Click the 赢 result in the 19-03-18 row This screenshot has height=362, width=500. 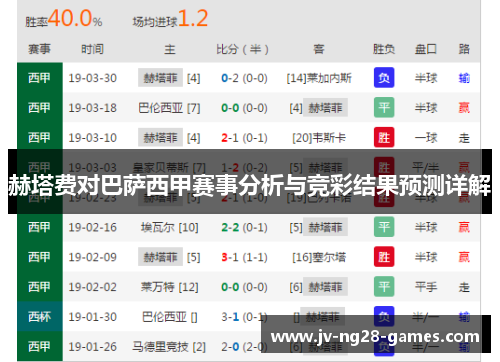point(464,108)
